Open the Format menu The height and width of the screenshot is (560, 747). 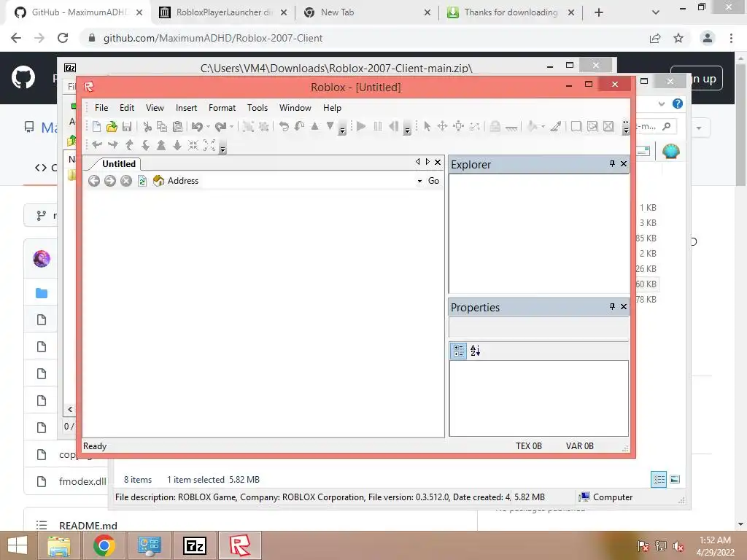(x=222, y=108)
